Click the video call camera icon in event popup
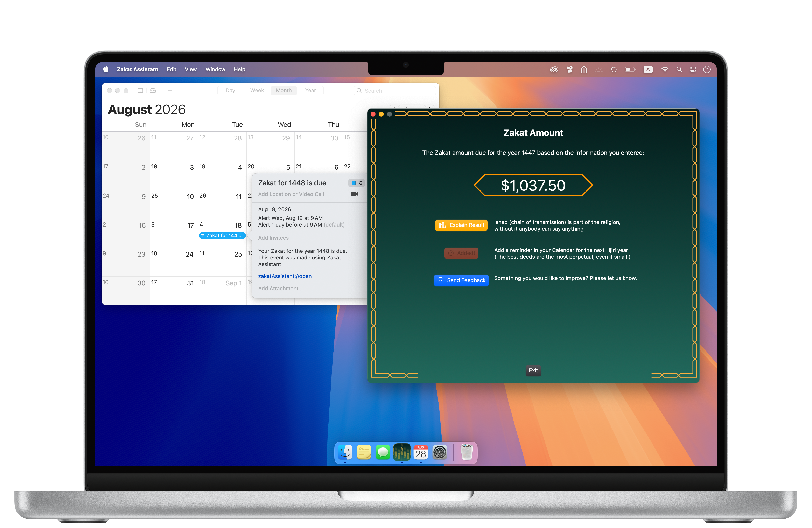 354,194
